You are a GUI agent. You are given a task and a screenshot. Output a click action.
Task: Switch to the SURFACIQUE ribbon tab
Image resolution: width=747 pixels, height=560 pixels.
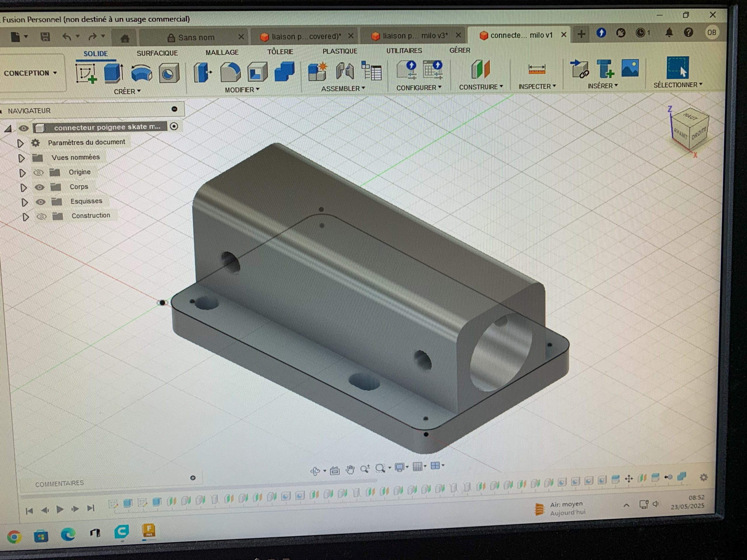[157, 53]
